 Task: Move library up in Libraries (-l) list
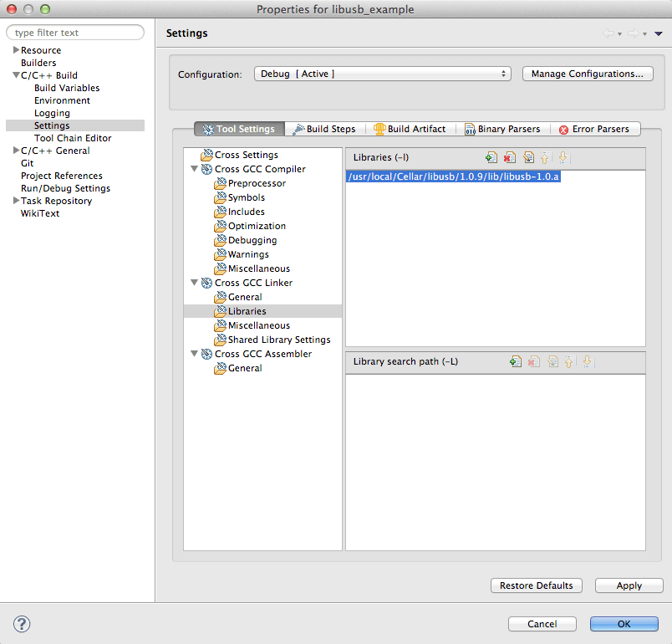click(x=545, y=157)
